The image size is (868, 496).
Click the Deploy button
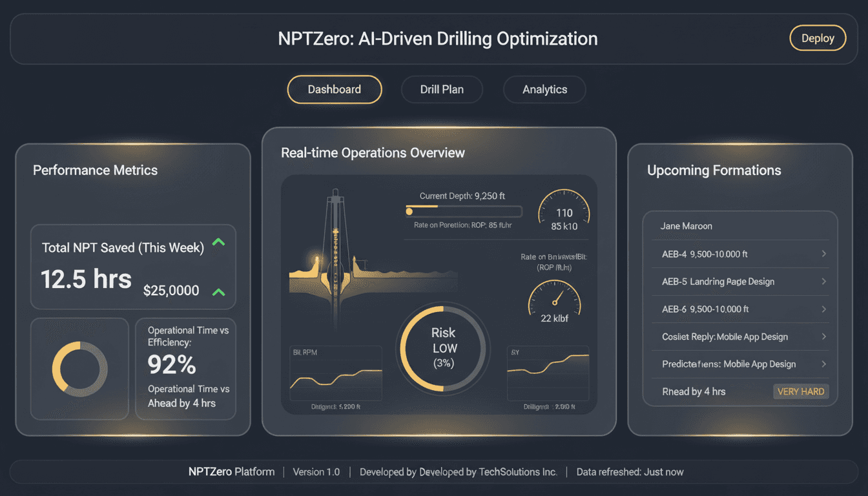pyautogui.click(x=818, y=37)
